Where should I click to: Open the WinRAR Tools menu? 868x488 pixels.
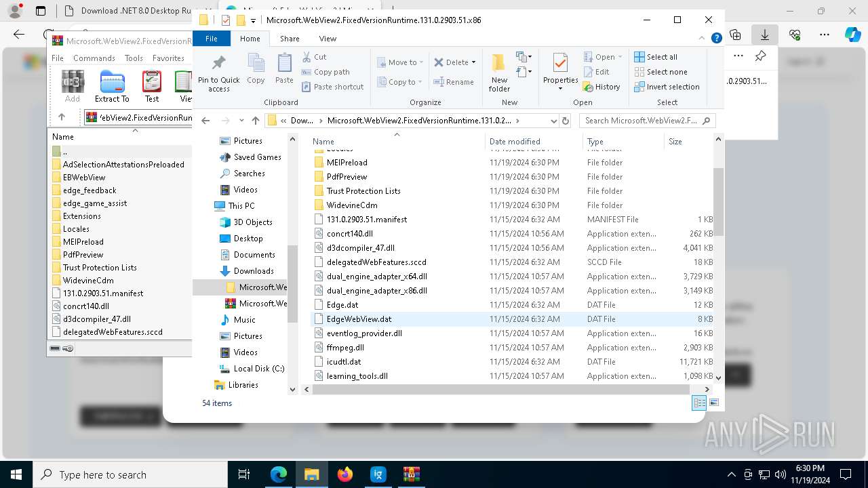134,58
